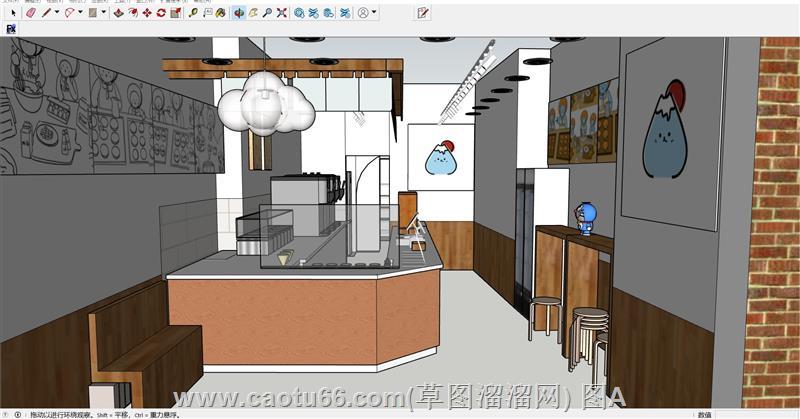This screenshot has height=419, width=800.
Task: Open the Extension Warehouse icon
Action: point(313,13)
